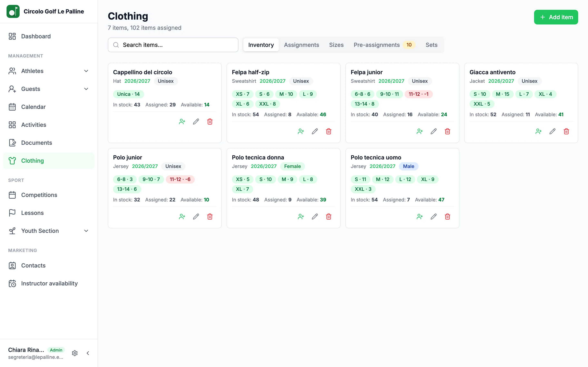This screenshot has height=367, width=588.
Task: Assign Felpa junior to an athlete
Action: click(x=420, y=131)
